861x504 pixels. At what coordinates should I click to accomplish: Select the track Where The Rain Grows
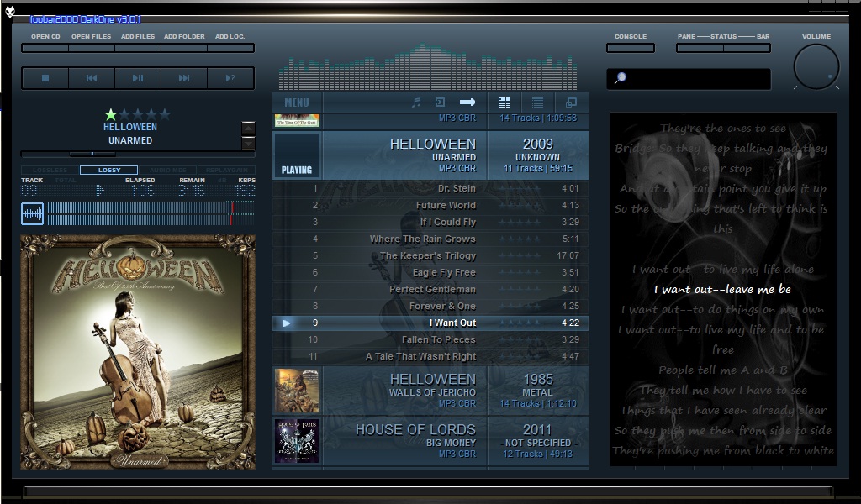[430, 239]
